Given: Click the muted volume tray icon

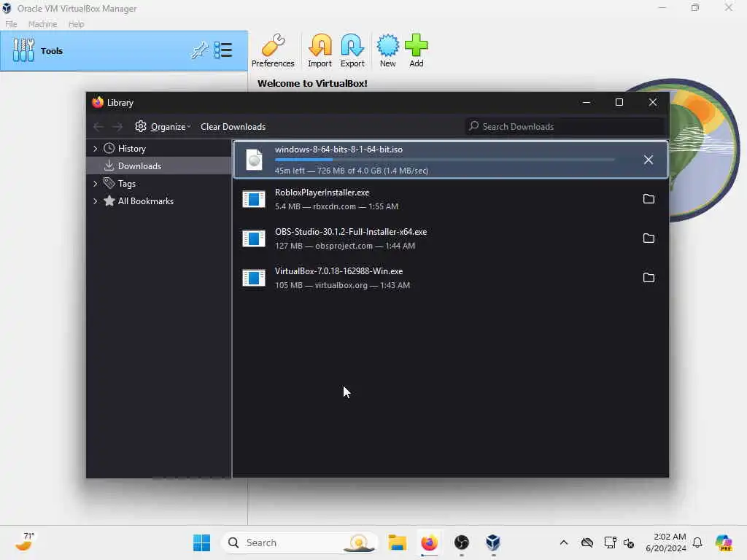Looking at the screenshot, I should [x=629, y=542].
